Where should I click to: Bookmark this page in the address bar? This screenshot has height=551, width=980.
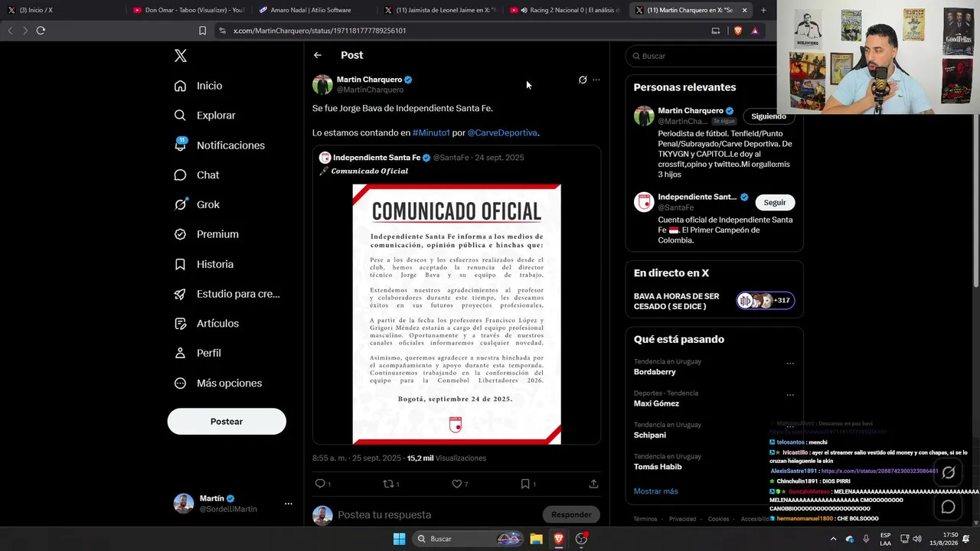(202, 31)
